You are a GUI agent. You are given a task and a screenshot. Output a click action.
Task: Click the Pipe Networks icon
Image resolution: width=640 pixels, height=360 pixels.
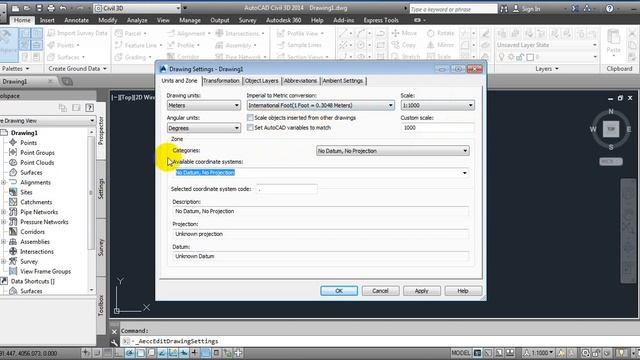13,212
